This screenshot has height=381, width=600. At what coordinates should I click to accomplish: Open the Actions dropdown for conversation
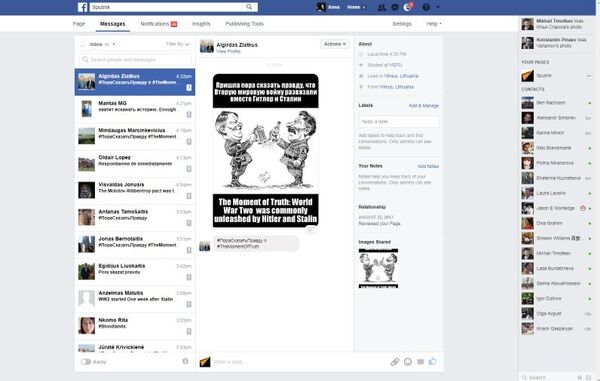tap(335, 44)
